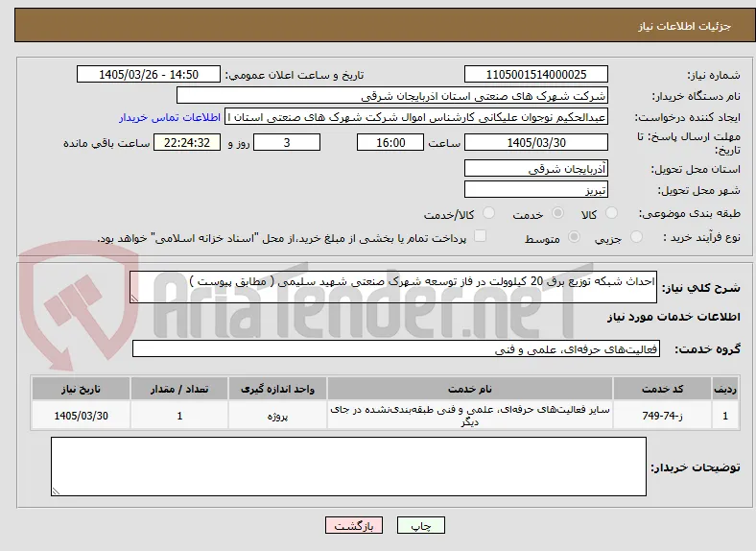Click the تاریخ نیاز column header

(x=81, y=389)
